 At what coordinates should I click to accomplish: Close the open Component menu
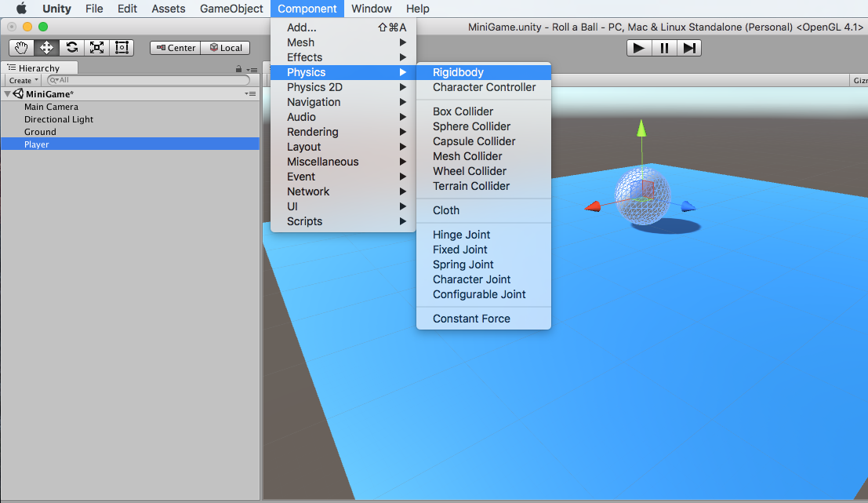click(307, 9)
